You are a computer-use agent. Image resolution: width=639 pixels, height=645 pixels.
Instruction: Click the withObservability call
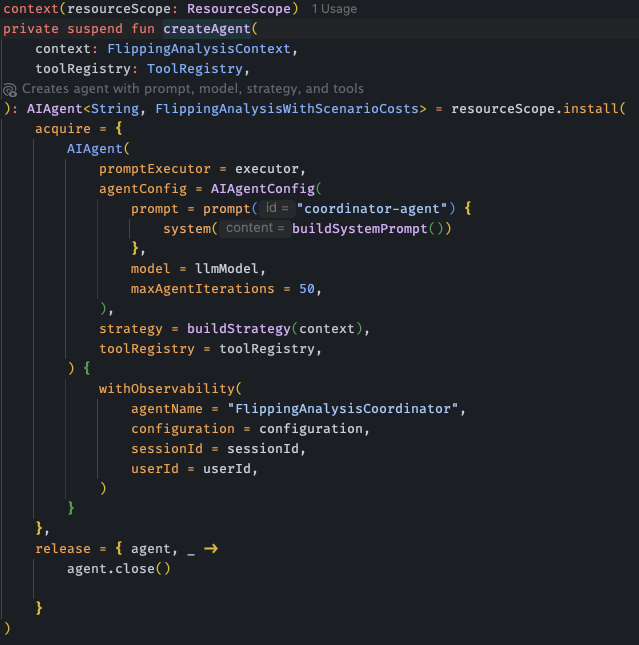pyautogui.click(x=167, y=389)
